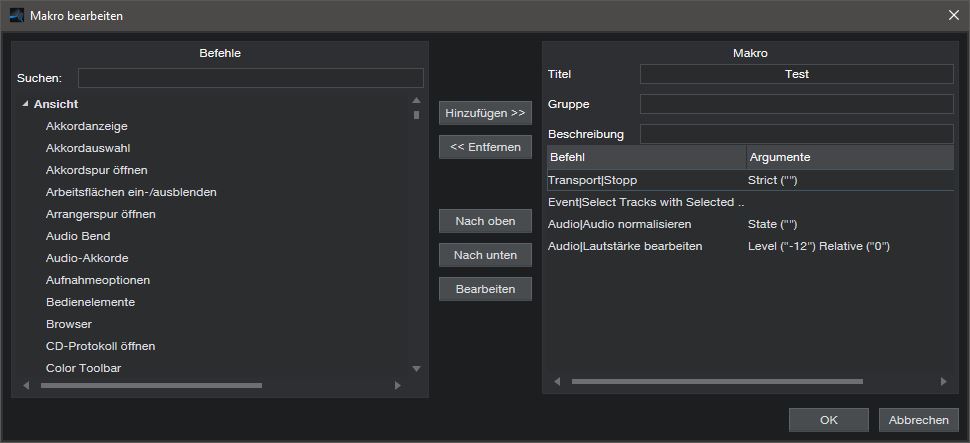
Task: Select the Akkordanzeige command
Action: pyautogui.click(x=87, y=126)
